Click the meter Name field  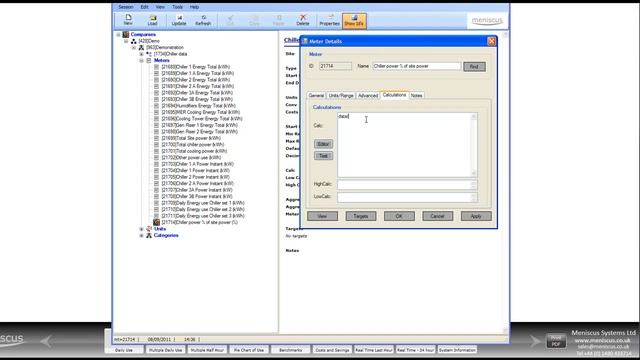(416, 66)
